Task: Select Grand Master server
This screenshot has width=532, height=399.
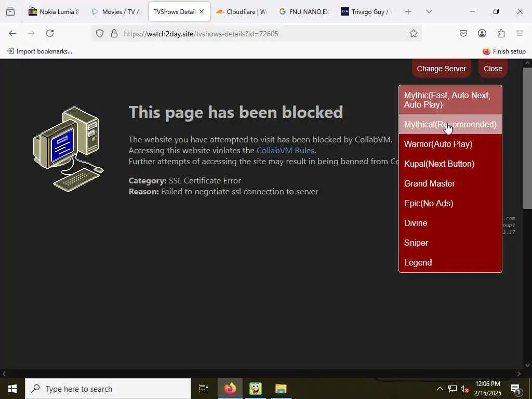Action: coord(450,183)
